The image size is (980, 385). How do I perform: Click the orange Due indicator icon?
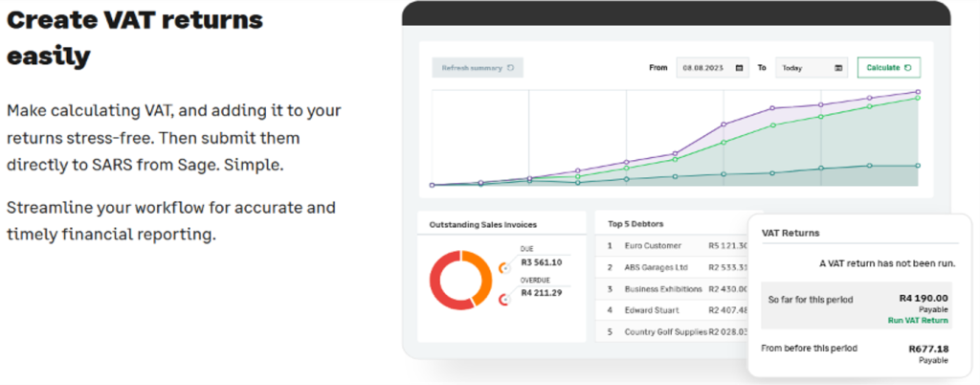[x=505, y=268]
